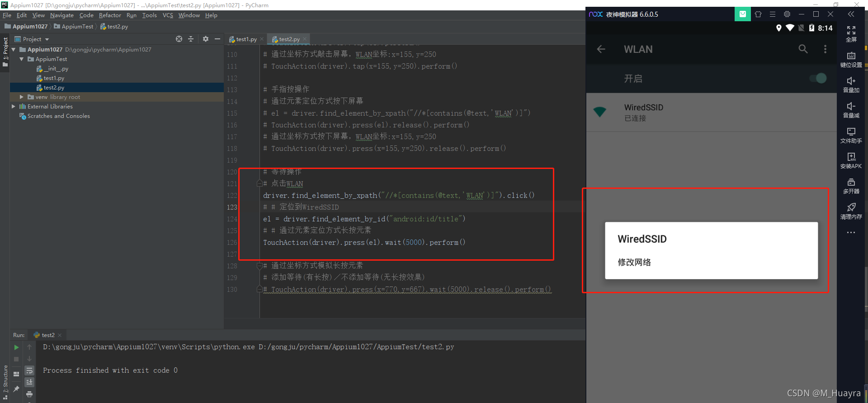Click the fold marker on line 121
The image size is (868, 403).
259,183
